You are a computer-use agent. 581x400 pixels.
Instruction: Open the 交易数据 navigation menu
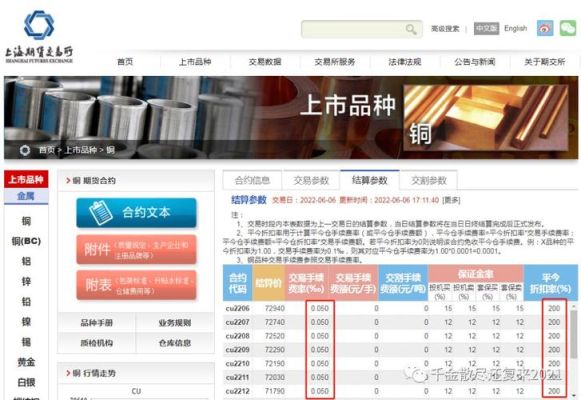(x=265, y=62)
